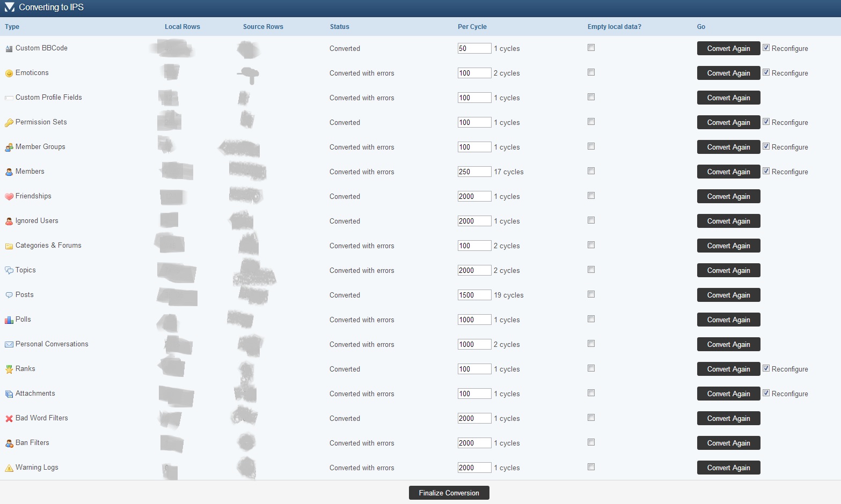Click the Bad Word Filters red X icon
The height and width of the screenshot is (504, 841).
tap(9, 419)
